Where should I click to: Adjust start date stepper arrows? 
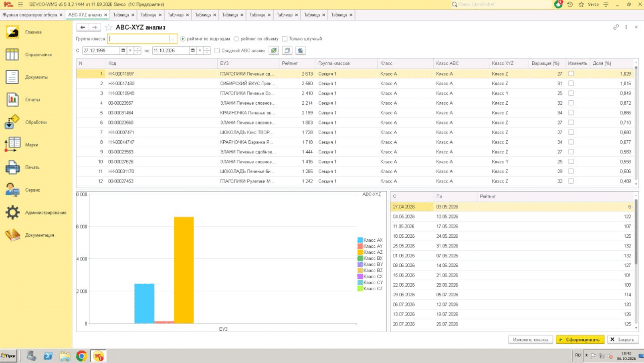(x=137, y=51)
